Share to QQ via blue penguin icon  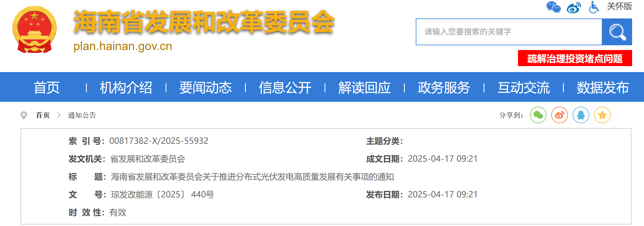(581, 115)
